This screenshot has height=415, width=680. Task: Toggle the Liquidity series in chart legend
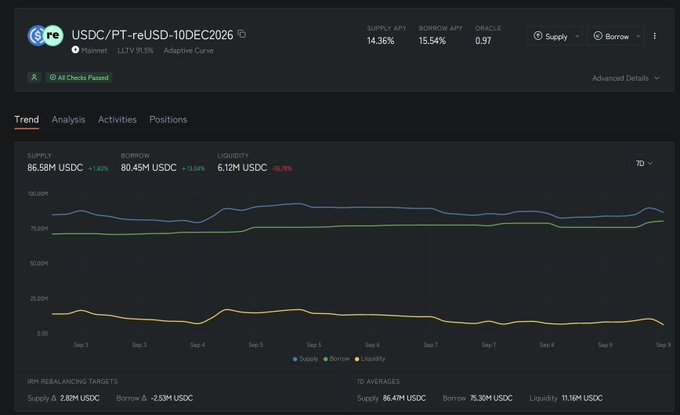point(370,359)
